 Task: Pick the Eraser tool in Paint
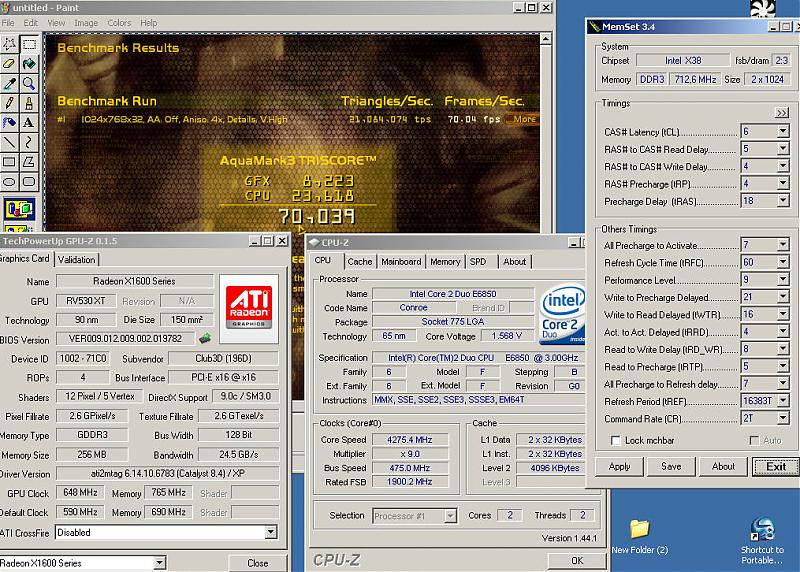(9, 64)
